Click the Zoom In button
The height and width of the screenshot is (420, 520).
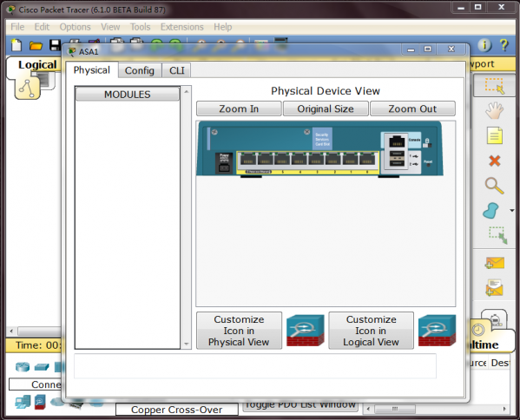pyautogui.click(x=239, y=108)
